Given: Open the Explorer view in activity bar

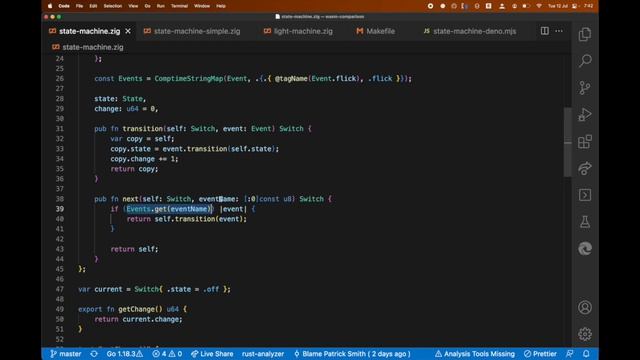Looking at the screenshot, I should (x=584, y=34).
